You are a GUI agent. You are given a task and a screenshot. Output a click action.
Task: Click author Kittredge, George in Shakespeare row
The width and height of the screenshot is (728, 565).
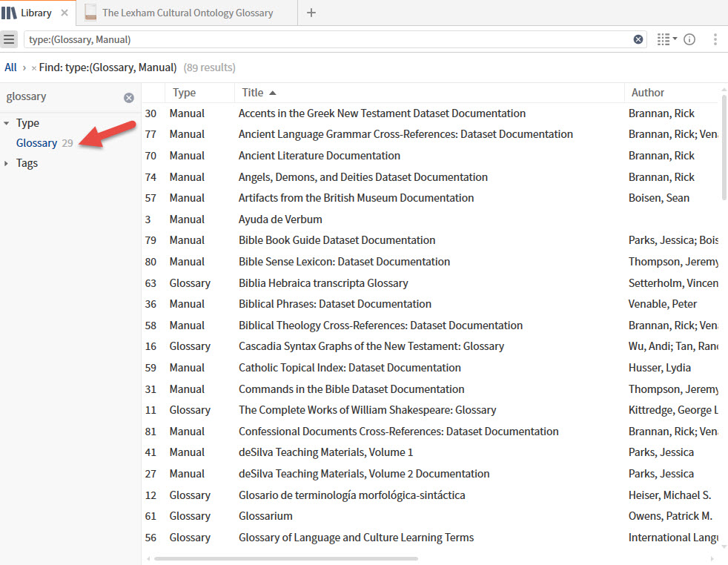[672, 410]
